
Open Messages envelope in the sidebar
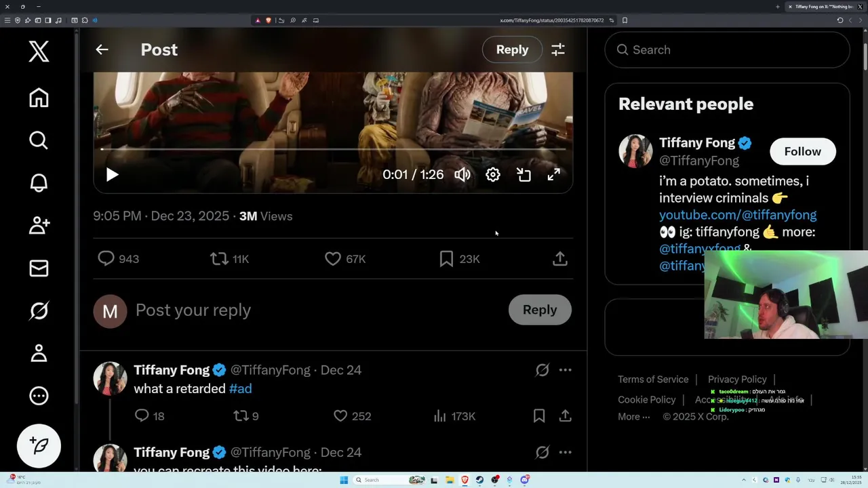pyautogui.click(x=39, y=268)
